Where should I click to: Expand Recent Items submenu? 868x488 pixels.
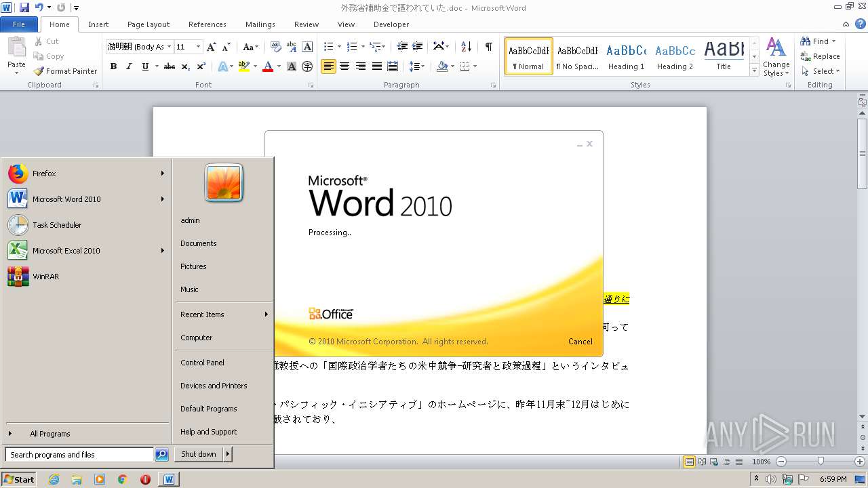(x=267, y=314)
